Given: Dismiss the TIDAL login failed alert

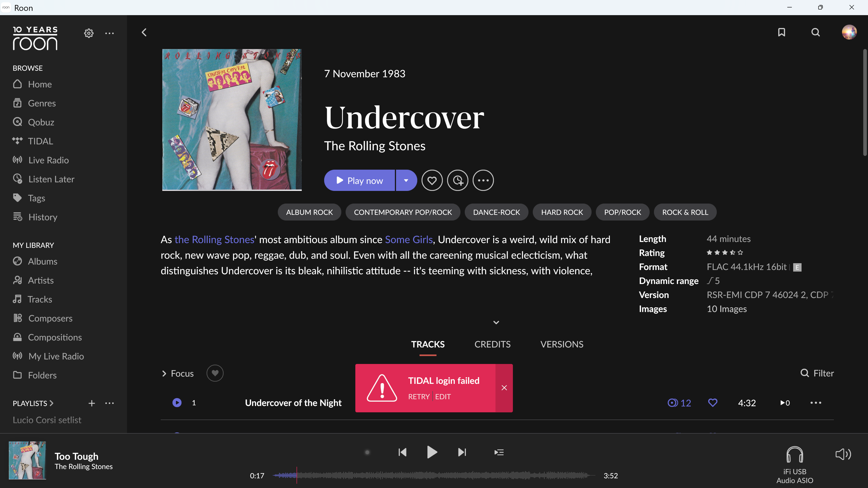Looking at the screenshot, I should point(504,388).
